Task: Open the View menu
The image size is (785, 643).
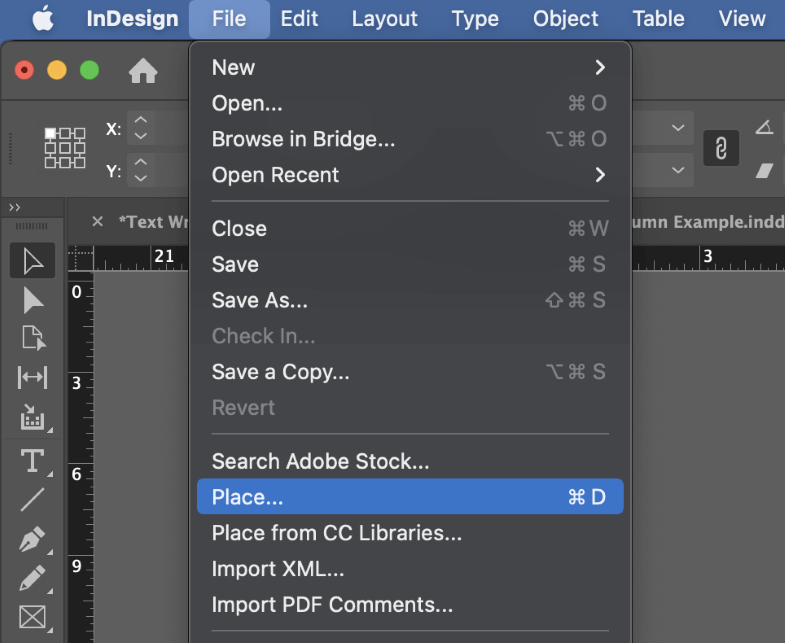Action: [742, 19]
